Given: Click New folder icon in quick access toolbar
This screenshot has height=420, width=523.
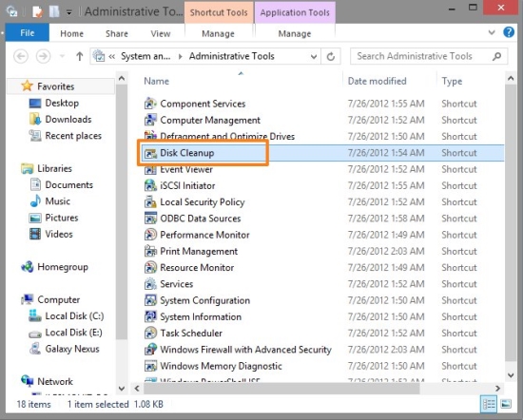Looking at the screenshot, I should (x=54, y=12).
